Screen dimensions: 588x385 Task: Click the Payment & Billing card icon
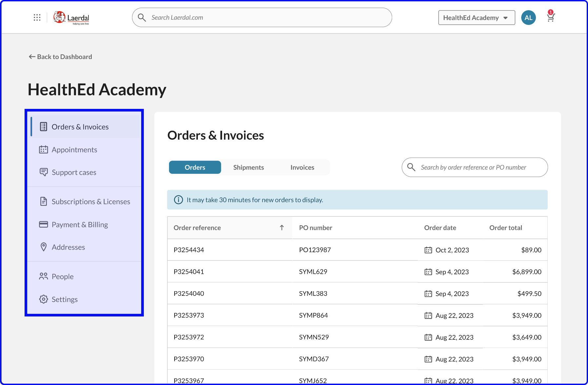(44, 225)
